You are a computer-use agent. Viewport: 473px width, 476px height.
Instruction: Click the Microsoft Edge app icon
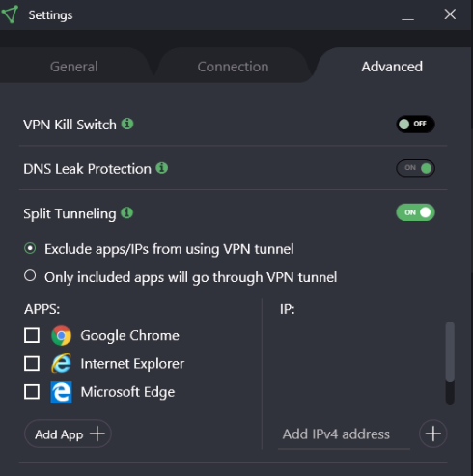point(61,392)
